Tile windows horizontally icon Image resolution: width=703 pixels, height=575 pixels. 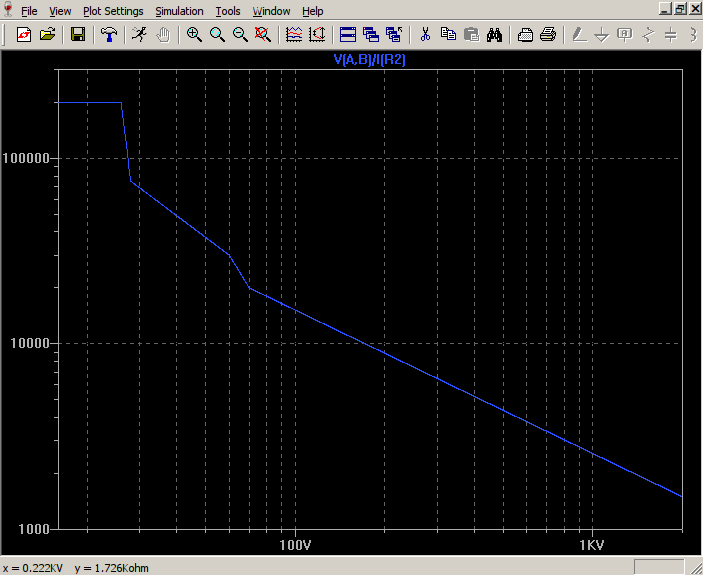[348, 35]
